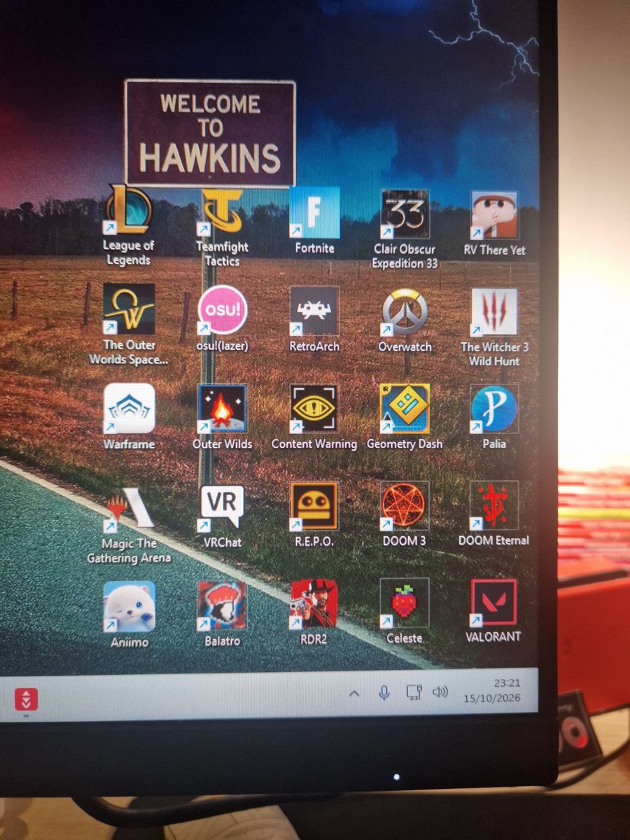Select the Outer Wilds campfire icon

223,409
